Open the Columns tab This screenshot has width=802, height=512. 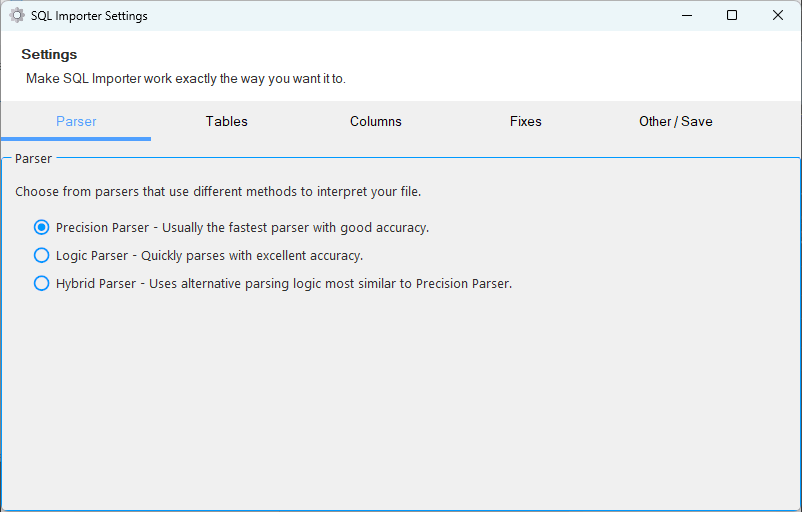[x=376, y=121]
